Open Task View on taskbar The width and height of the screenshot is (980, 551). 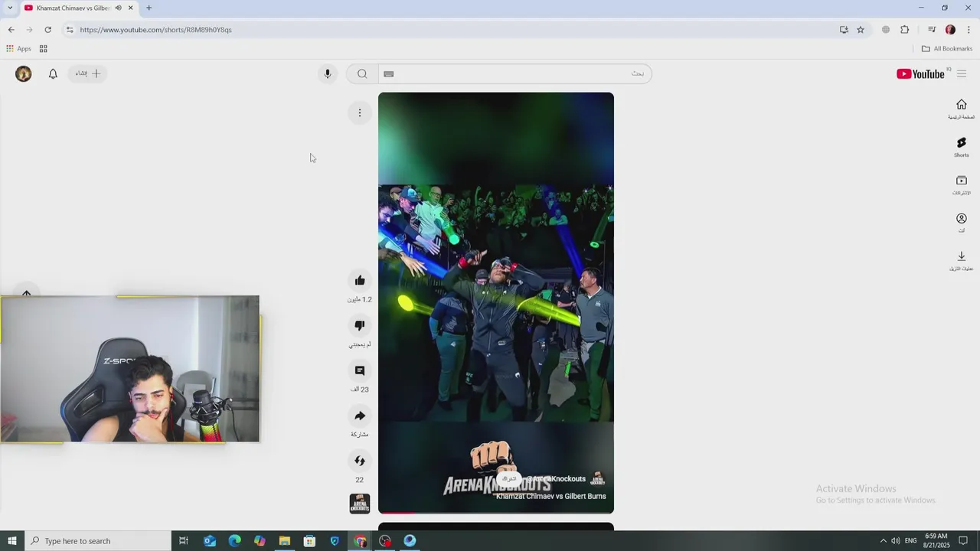[x=184, y=541]
